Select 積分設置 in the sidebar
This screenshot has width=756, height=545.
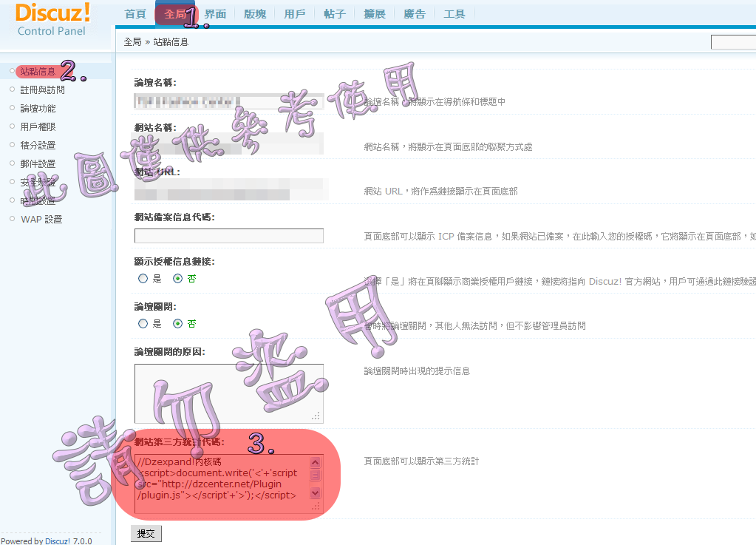[38, 145]
